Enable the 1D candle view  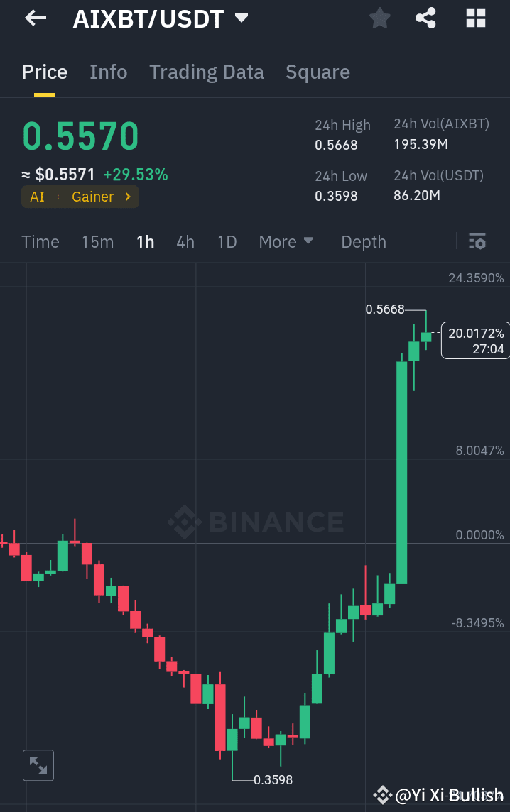coord(227,241)
